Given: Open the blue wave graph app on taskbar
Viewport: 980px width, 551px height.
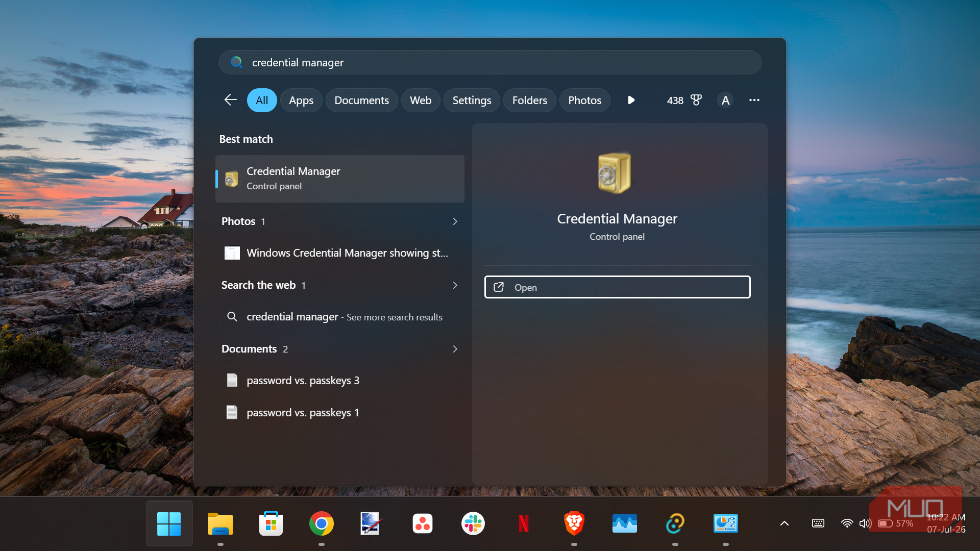Looking at the screenshot, I should [625, 523].
